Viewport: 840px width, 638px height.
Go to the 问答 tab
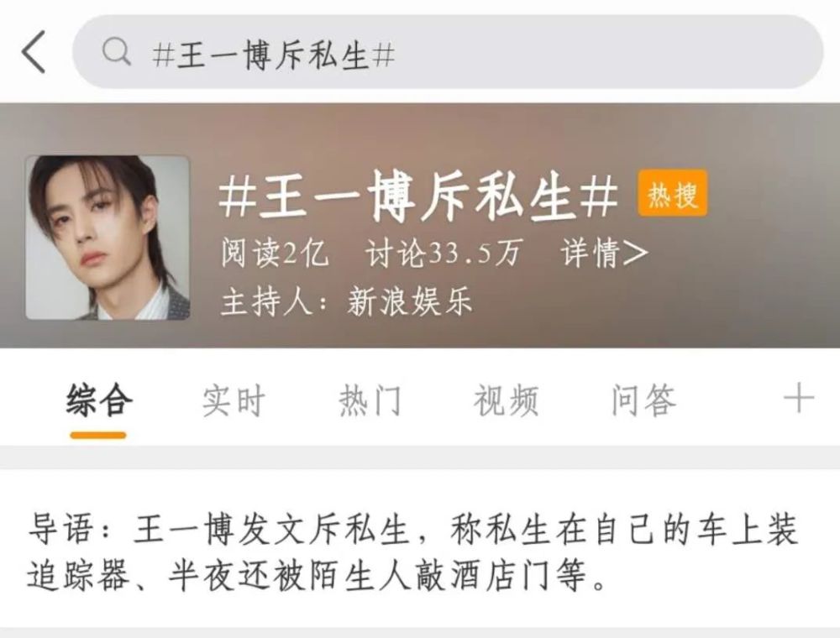pos(644,400)
